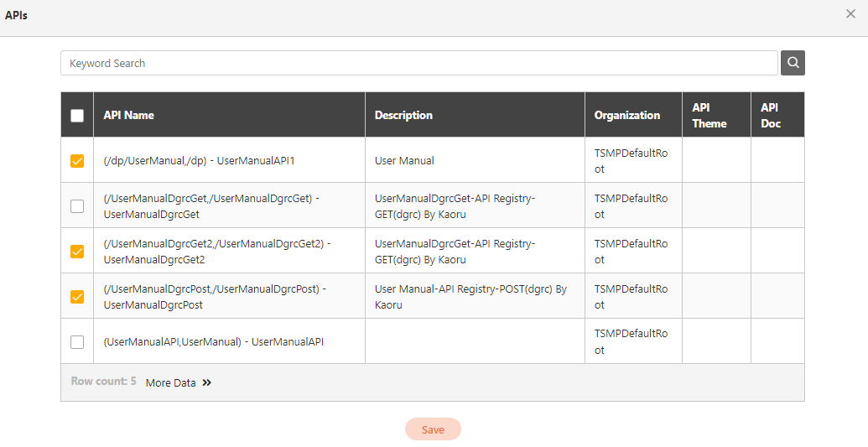Click the Save button
The image size is (868, 447).
(x=433, y=429)
